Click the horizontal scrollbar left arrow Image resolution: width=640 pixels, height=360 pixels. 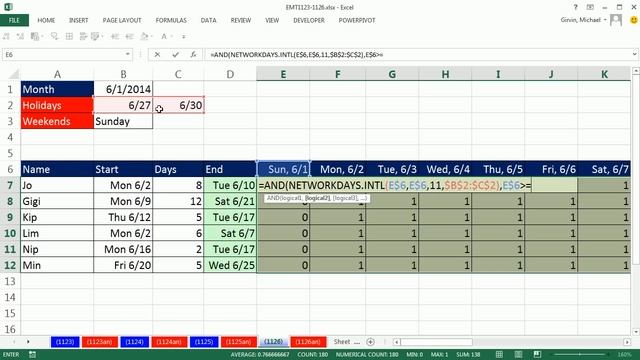coord(396,342)
